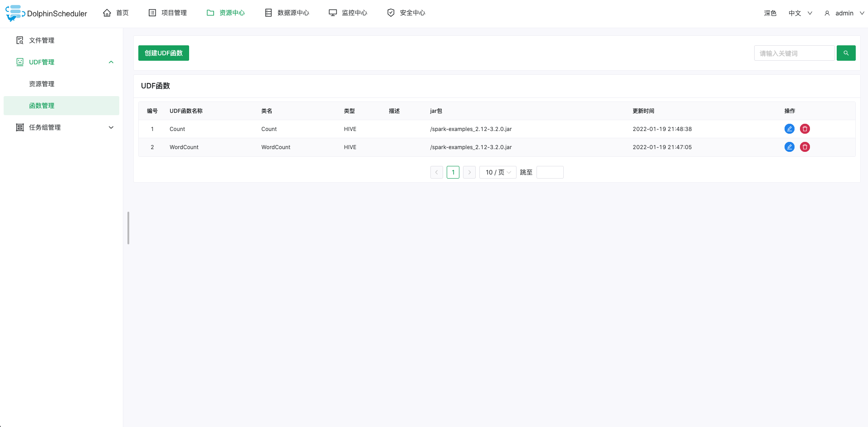Toggle the 深色 dark theme button
This screenshot has width=868, height=427.
(770, 13)
